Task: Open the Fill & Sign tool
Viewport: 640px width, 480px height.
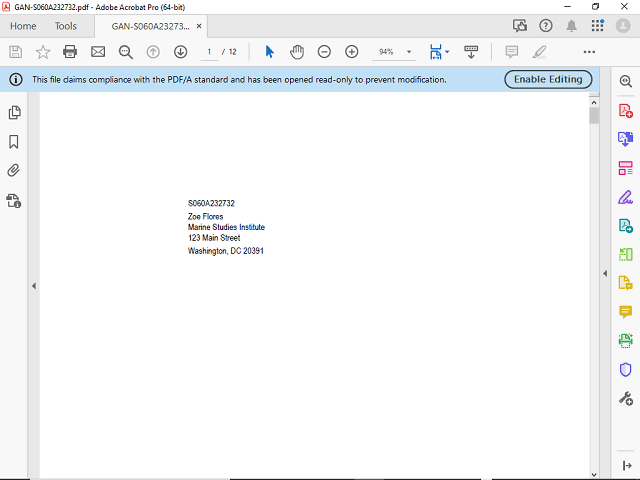Action: pyautogui.click(x=625, y=197)
